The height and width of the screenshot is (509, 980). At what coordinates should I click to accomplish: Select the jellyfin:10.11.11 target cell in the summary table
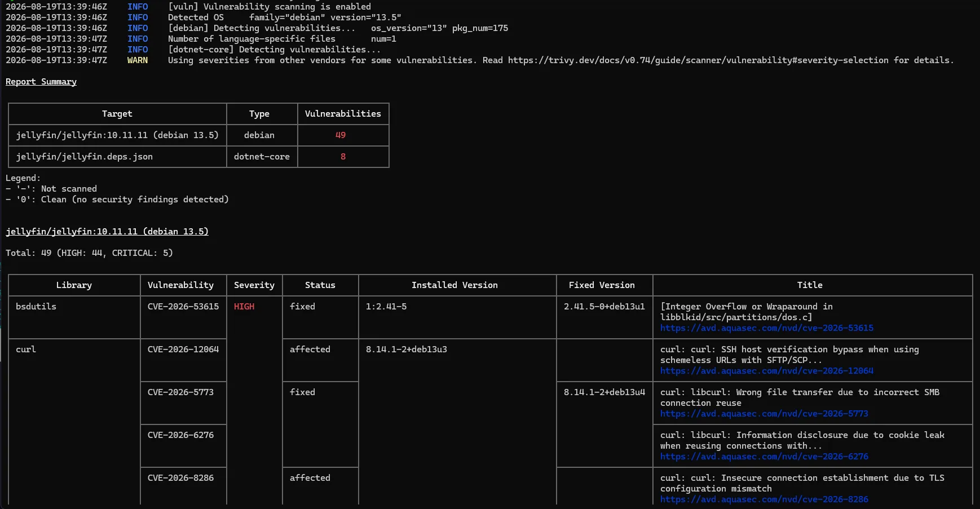tap(117, 135)
